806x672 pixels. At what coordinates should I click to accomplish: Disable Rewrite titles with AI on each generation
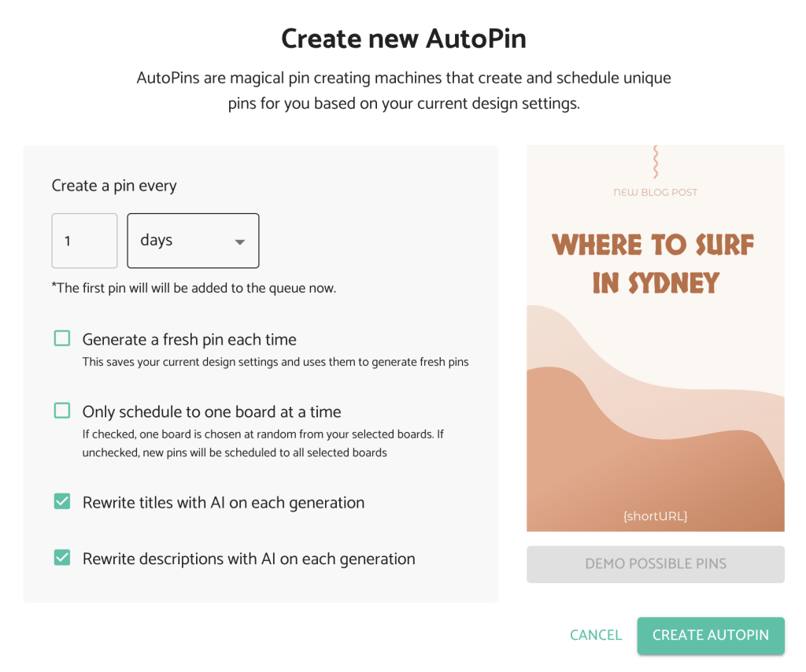(62, 500)
